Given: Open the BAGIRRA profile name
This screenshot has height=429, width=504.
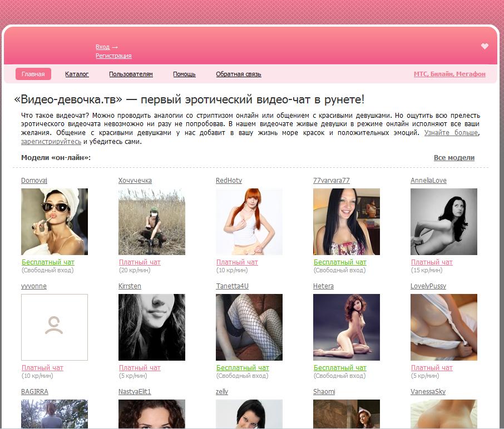Looking at the screenshot, I should pyautogui.click(x=34, y=392).
